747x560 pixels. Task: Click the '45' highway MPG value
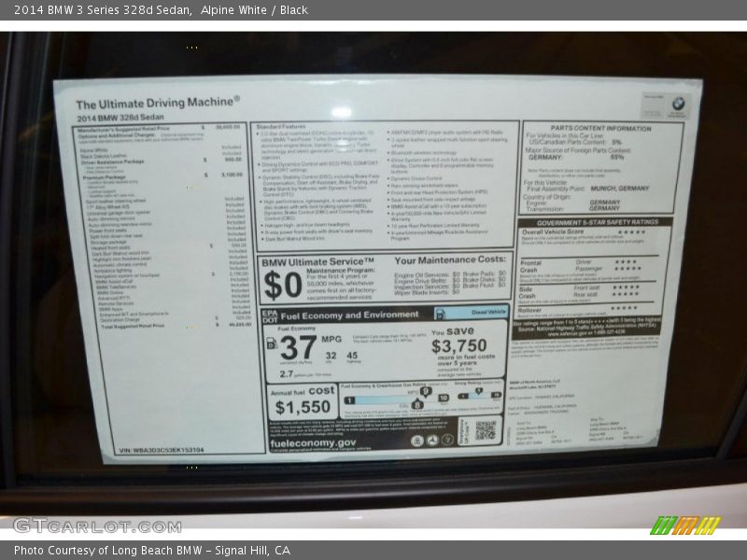tap(352, 356)
